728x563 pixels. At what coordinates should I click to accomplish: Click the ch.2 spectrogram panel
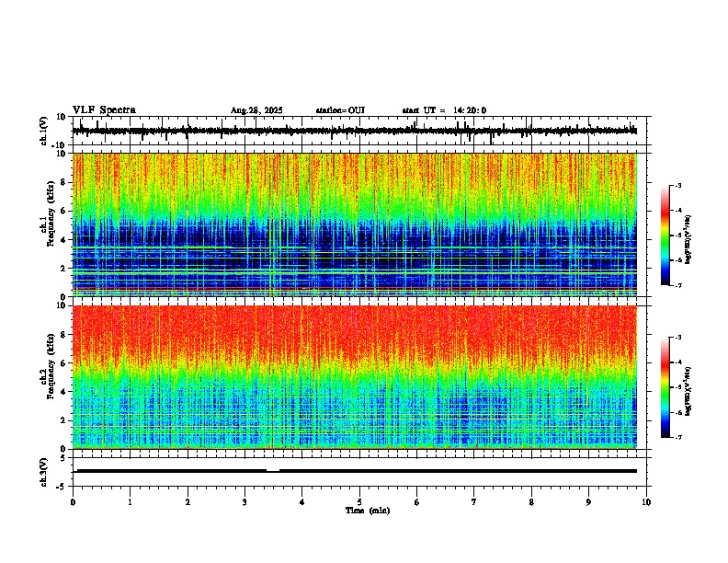(x=355, y=377)
